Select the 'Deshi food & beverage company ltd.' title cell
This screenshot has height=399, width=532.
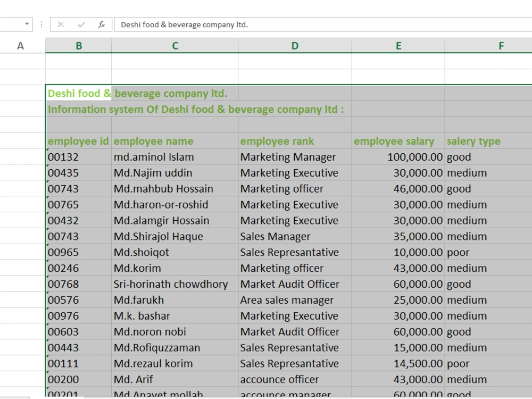[x=79, y=93]
